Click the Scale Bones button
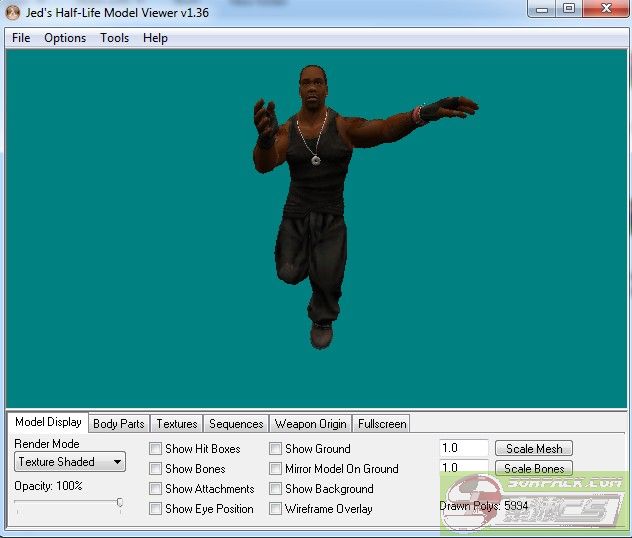 click(x=534, y=468)
